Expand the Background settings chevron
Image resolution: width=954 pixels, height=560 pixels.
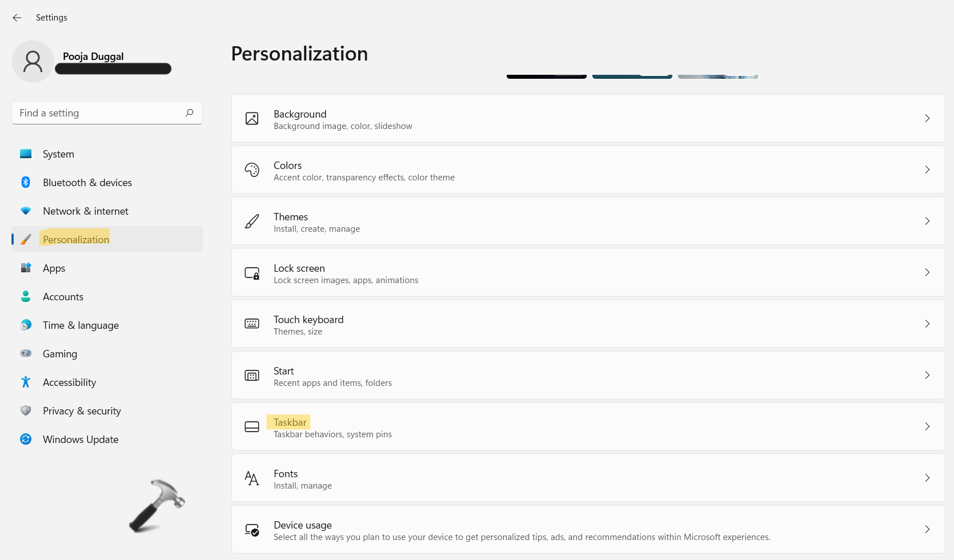click(x=927, y=118)
